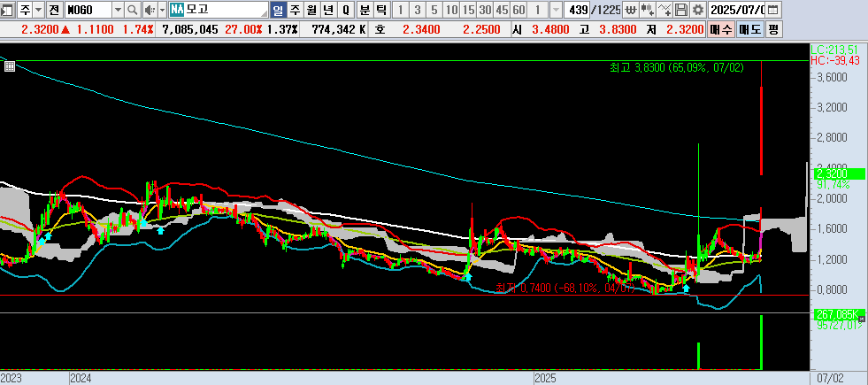The width and height of the screenshot is (868, 385).
Task: Open the calendar date picker icon
Action: pos(772,10)
